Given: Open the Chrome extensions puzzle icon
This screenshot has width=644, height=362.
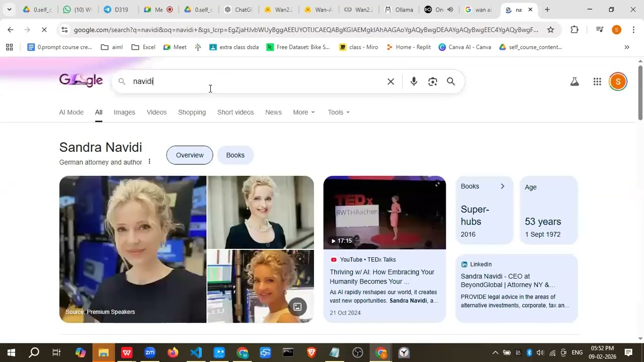Looking at the screenshot, I should (575, 30).
